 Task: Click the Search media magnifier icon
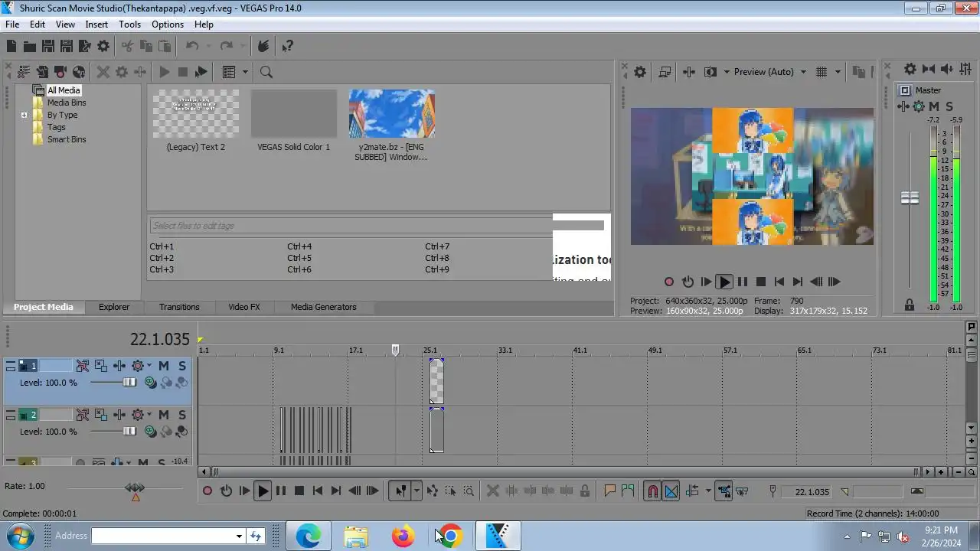pyautogui.click(x=266, y=72)
